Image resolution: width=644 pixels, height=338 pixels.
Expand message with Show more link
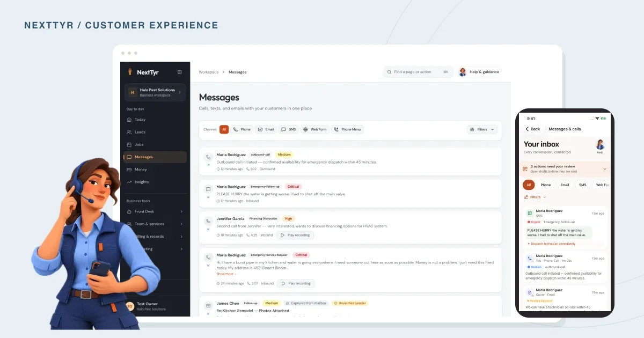(x=226, y=274)
